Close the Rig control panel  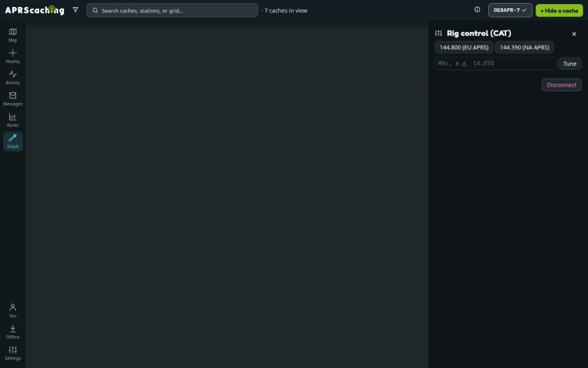point(574,34)
